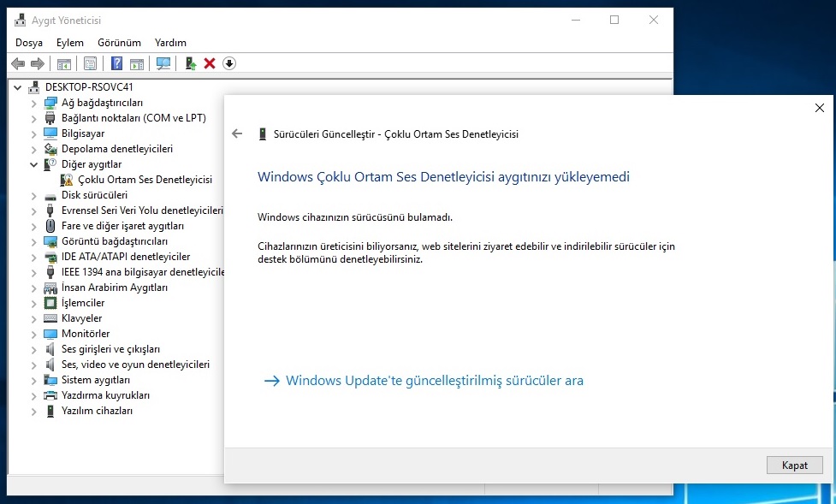
Task: Click the forward arrow toolbar icon
Action: point(38,64)
